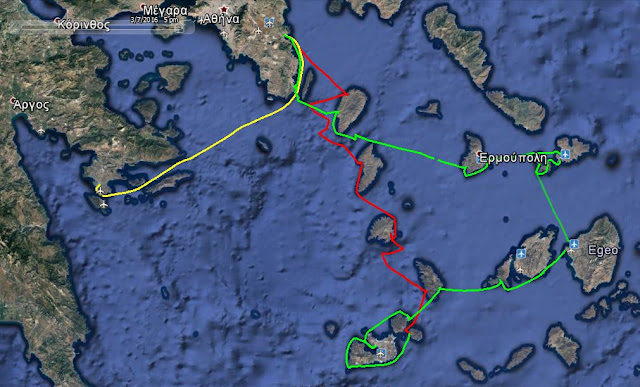Select the white airplane icon at yellow track end
The height and width of the screenshot is (387, 640).
100,191
